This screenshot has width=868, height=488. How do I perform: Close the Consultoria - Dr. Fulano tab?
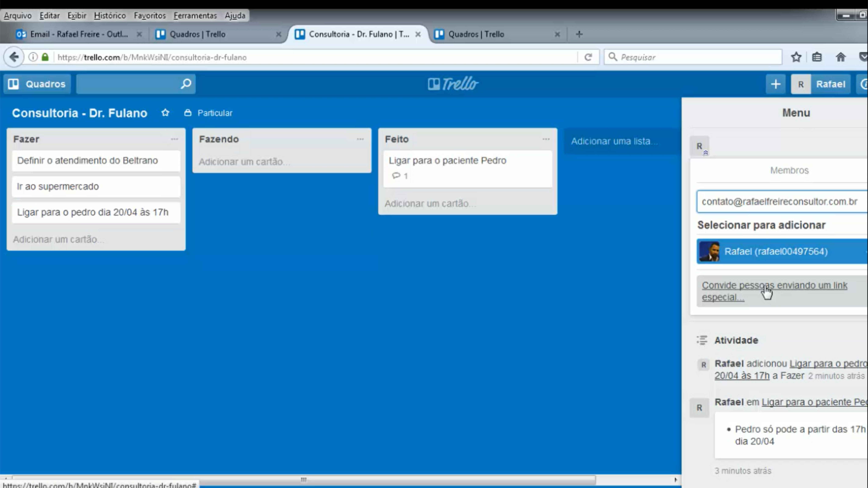[x=418, y=34]
